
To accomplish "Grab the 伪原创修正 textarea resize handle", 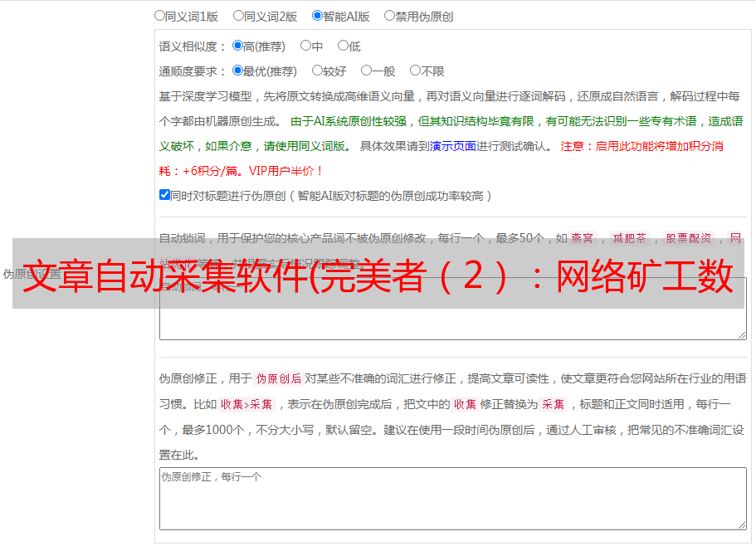I will [742, 525].
